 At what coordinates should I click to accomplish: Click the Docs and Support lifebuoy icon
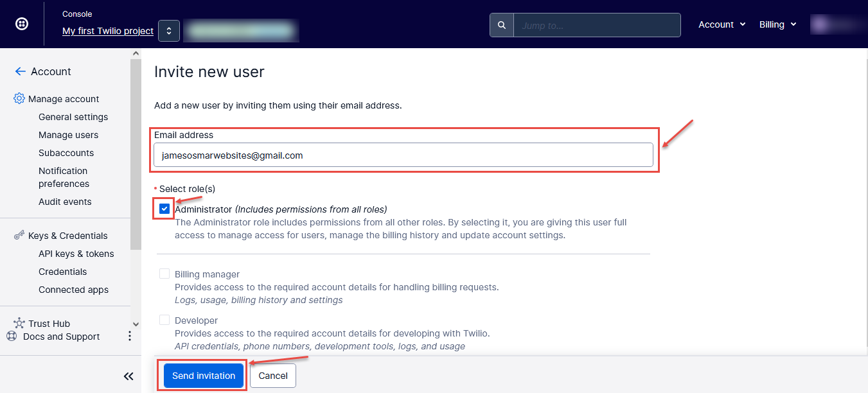coord(12,336)
